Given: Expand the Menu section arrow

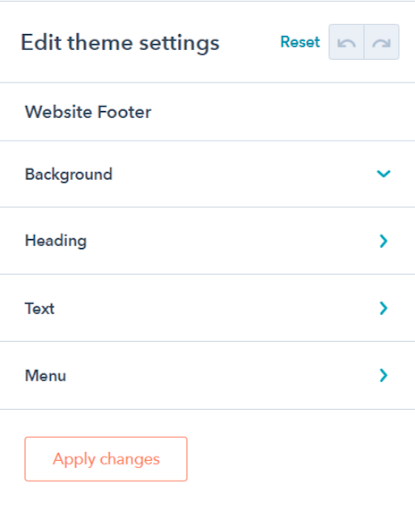Looking at the screenshot, I should tap(383, 375).
